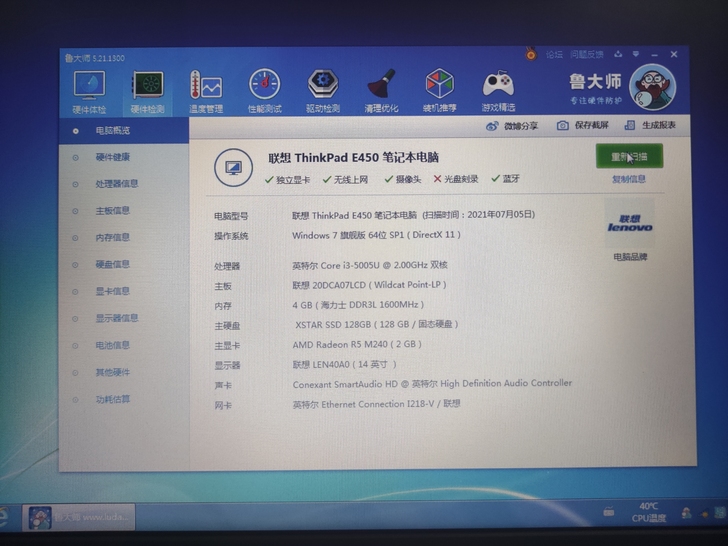Select 电脑概览 in the sidebar
This screenshot has height=546, width=728.
pyautogui.click(x=124, y=131)
